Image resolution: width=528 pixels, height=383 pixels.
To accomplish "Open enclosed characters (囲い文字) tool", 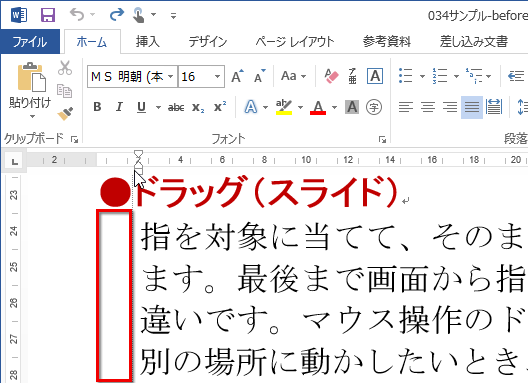I will pyautogui.click(x=374, y=107).
